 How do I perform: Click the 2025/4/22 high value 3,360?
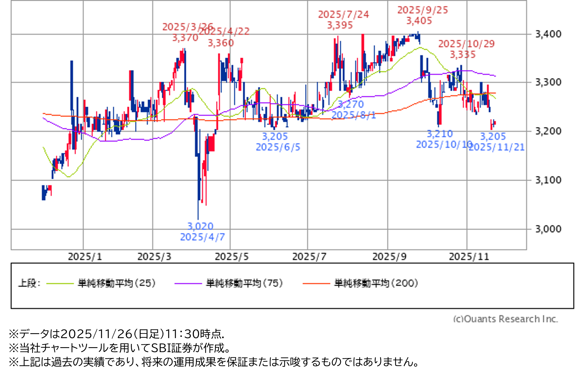point(221,43)
